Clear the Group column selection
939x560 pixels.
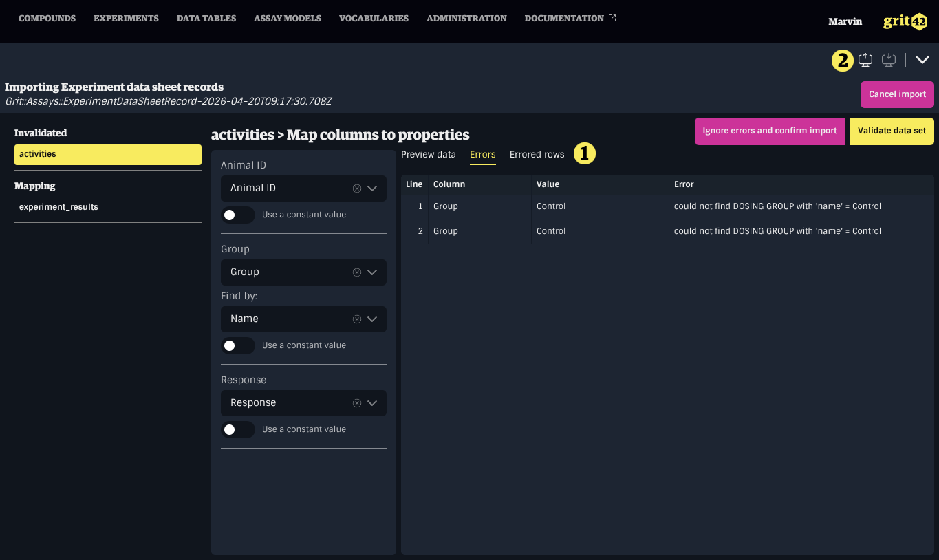pyautogui.click(x=357, y=272)
